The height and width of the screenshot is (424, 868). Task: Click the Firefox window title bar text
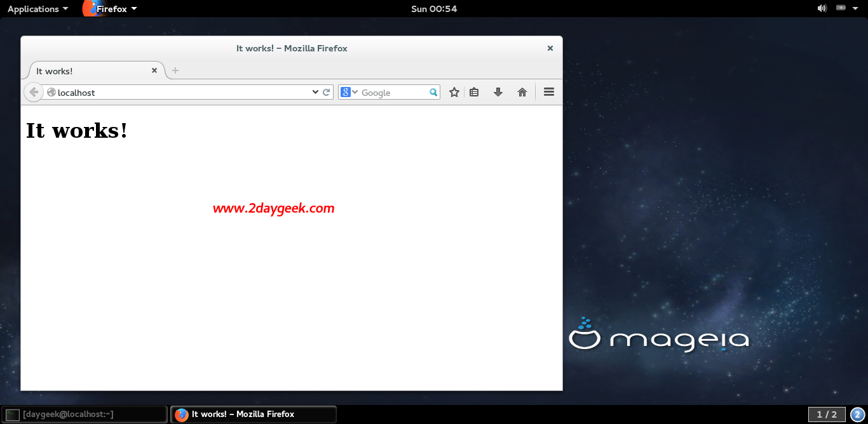(x=292, y=48)
